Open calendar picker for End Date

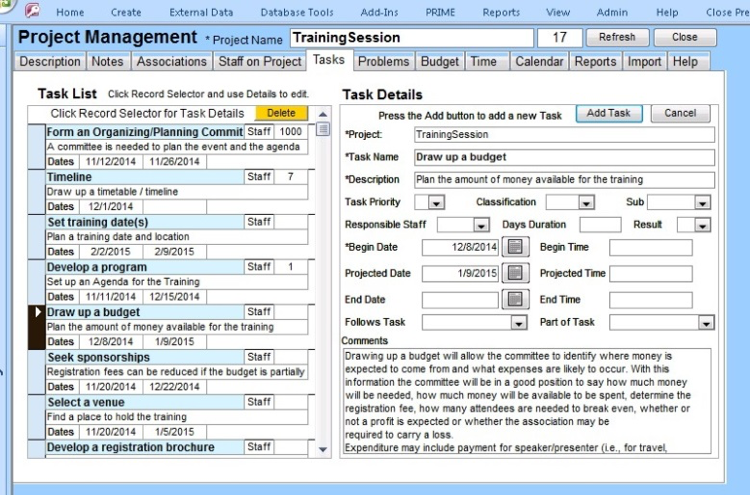[x=515, y=299]
